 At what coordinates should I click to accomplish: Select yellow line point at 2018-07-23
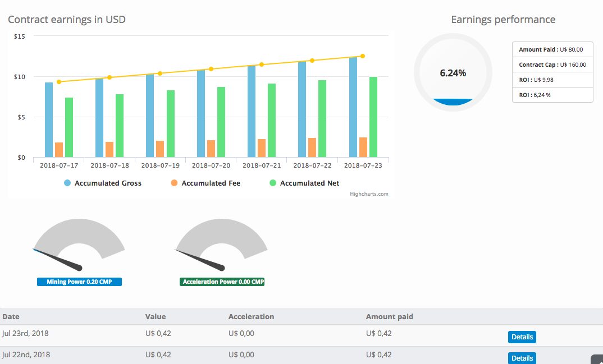363,56
